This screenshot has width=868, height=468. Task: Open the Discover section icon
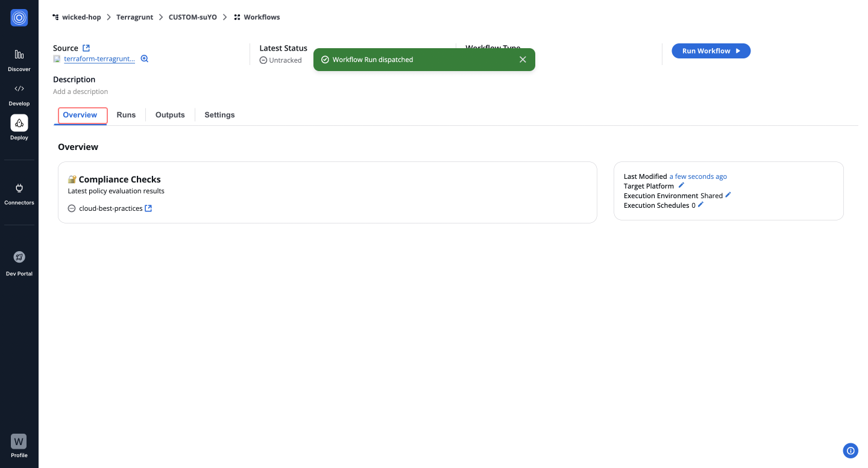point(19,55)
